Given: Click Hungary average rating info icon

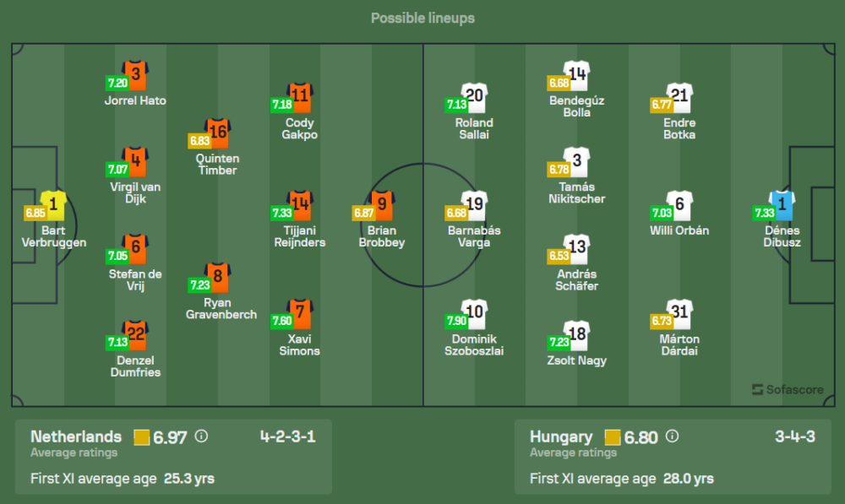Looking at the screenshot, I should coord(672,436).
